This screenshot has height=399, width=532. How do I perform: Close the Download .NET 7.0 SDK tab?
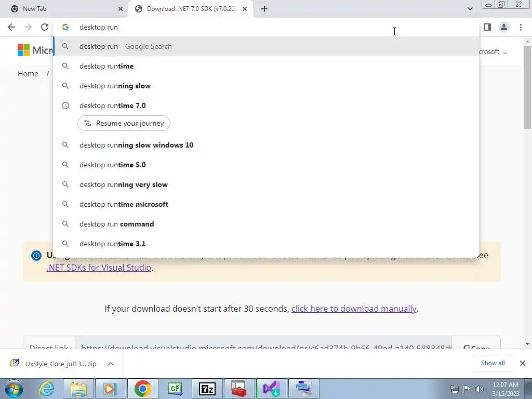tap(245, 9)
